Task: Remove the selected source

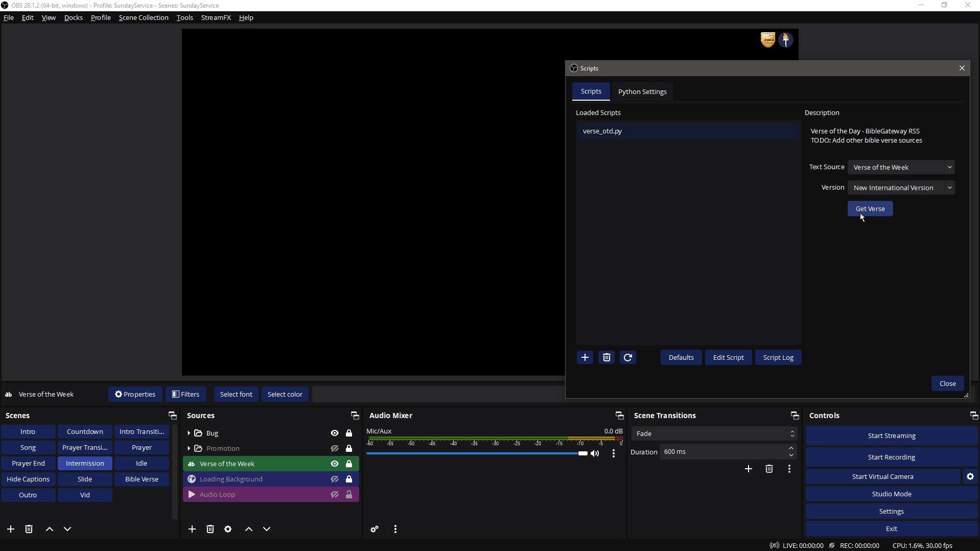Action: (210, 529)
